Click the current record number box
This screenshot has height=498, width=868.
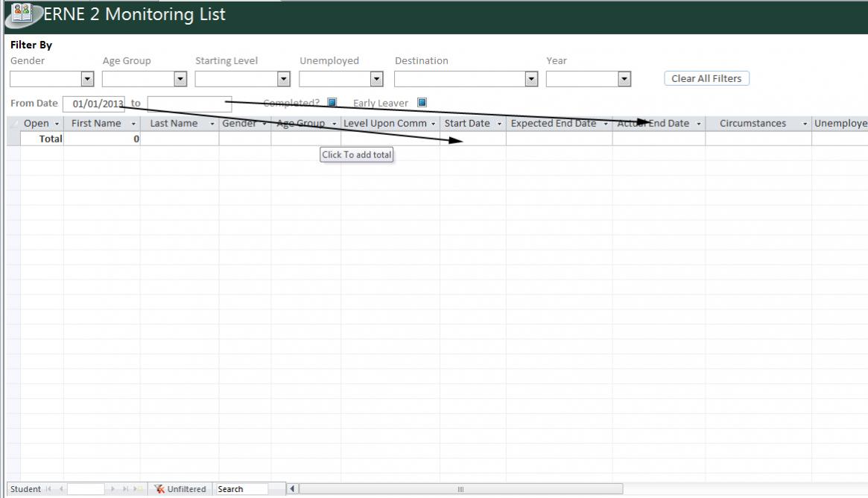point(86,489)
